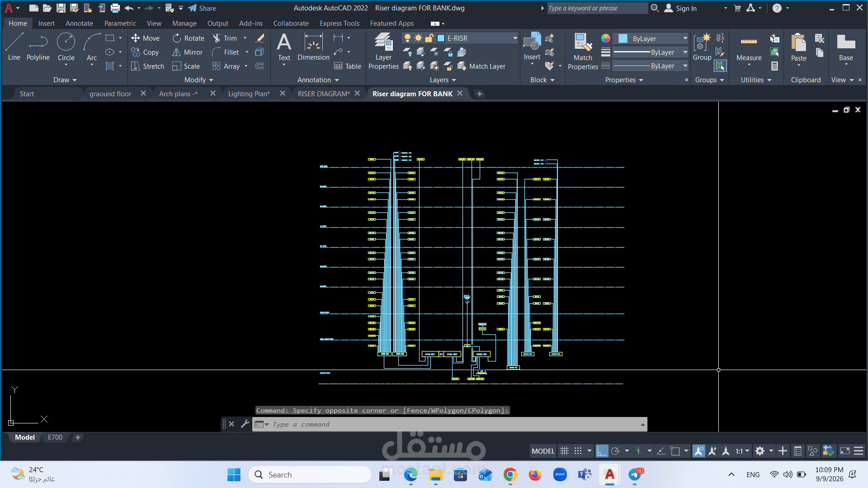The height and width of the screenshot is (488, 868).
Task: Add a new layout with plus button
Action: 78,437
